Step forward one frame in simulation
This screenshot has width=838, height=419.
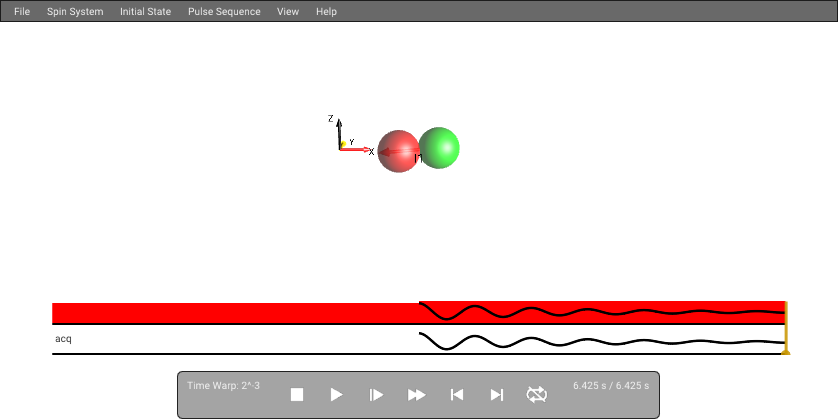376,394
